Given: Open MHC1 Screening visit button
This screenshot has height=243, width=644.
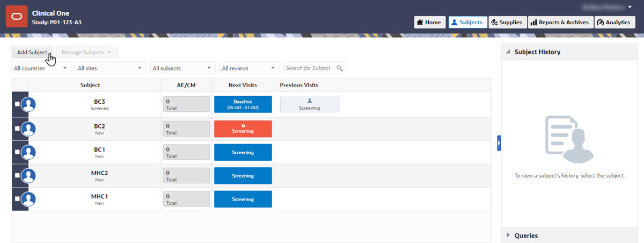Looking at the screenshot, I should 243,198.
